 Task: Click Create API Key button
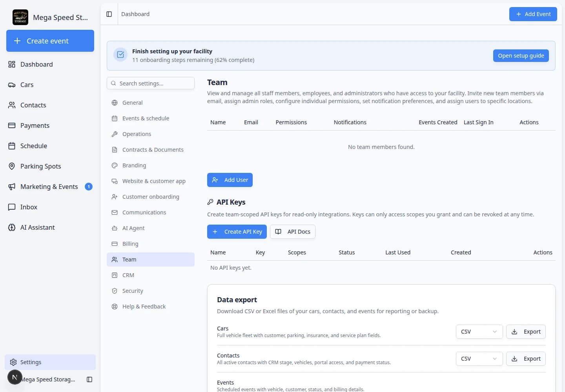[x=237, y=232]
